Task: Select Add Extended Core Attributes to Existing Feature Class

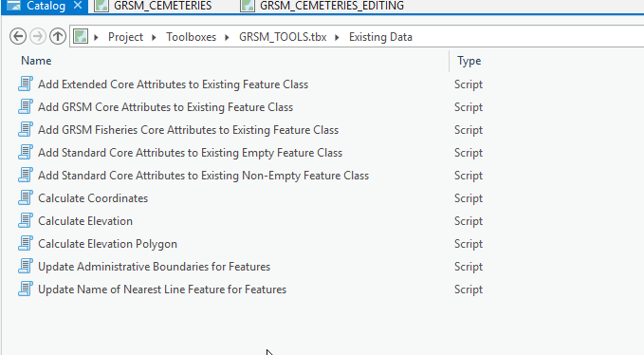Action: 173,84
